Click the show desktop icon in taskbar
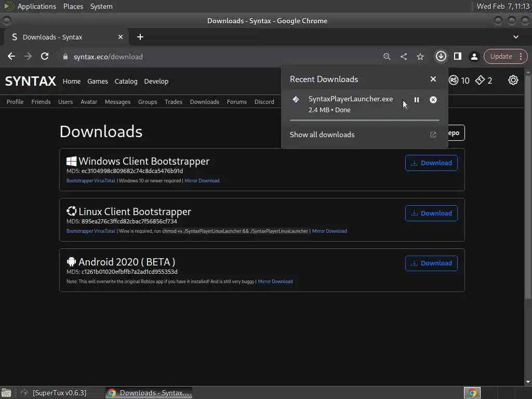The height and width of the screenshot is (399, 532). [6, 393]
